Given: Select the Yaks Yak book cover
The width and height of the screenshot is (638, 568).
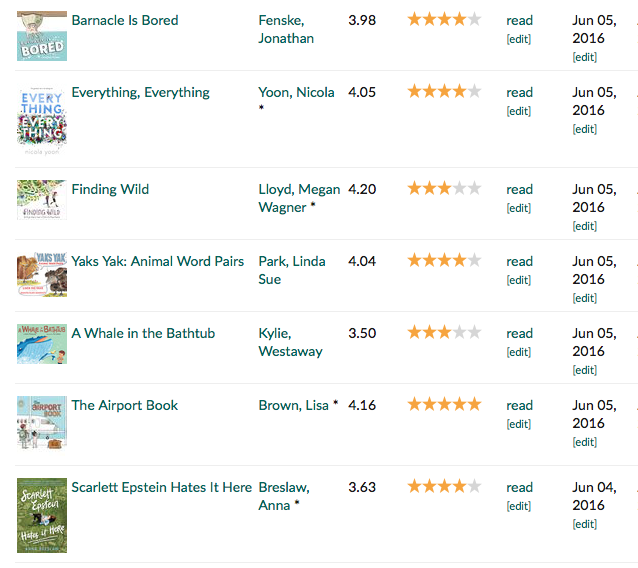Looking at the screenshot, I should tap(42, 274).
